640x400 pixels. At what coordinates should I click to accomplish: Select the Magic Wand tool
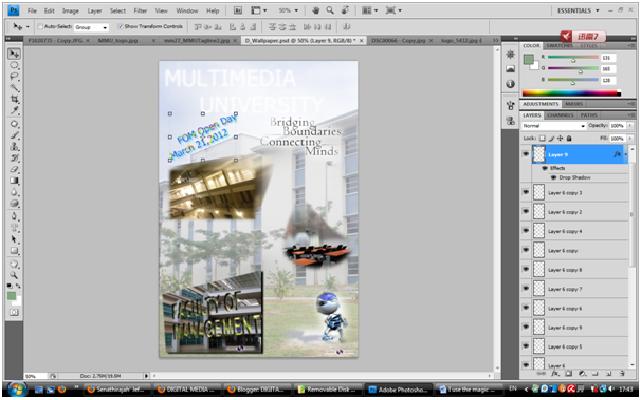tap(14, 87)
